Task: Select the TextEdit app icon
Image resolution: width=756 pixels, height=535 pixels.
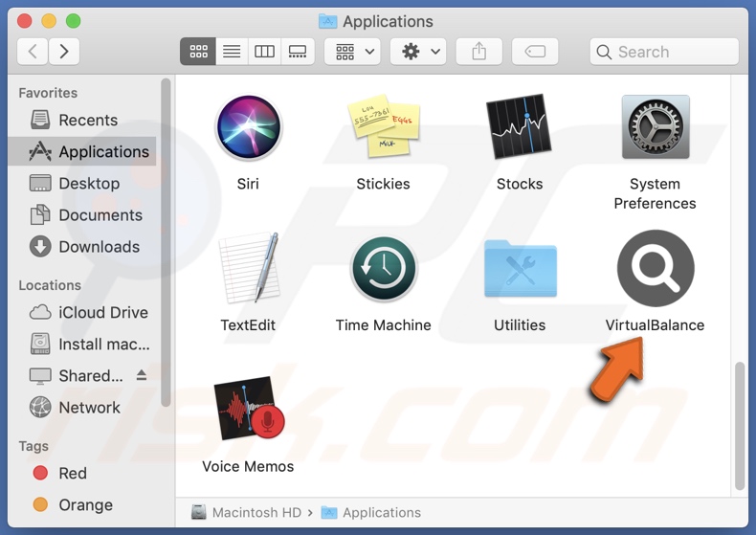Action: tap(249, 268)
